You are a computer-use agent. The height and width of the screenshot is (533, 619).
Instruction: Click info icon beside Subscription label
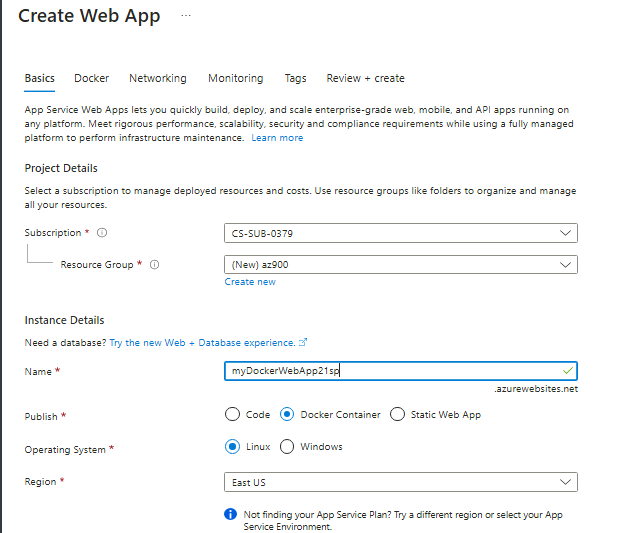tap(102, 233)
